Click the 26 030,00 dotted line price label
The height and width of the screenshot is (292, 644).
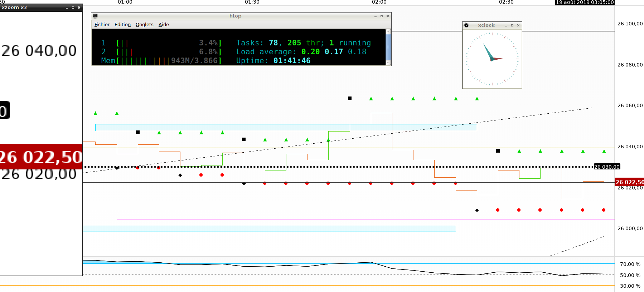click(x=607, y=167)
